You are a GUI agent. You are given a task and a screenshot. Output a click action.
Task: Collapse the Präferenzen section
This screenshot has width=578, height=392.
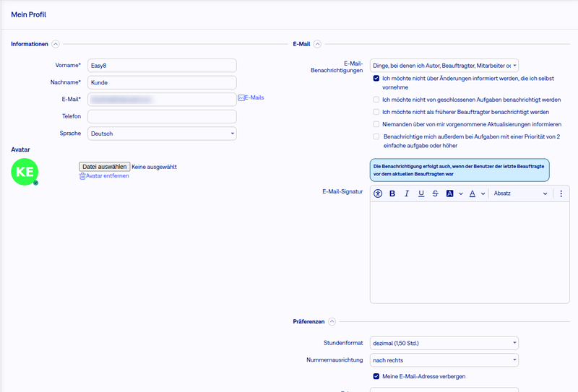[332, 322]
